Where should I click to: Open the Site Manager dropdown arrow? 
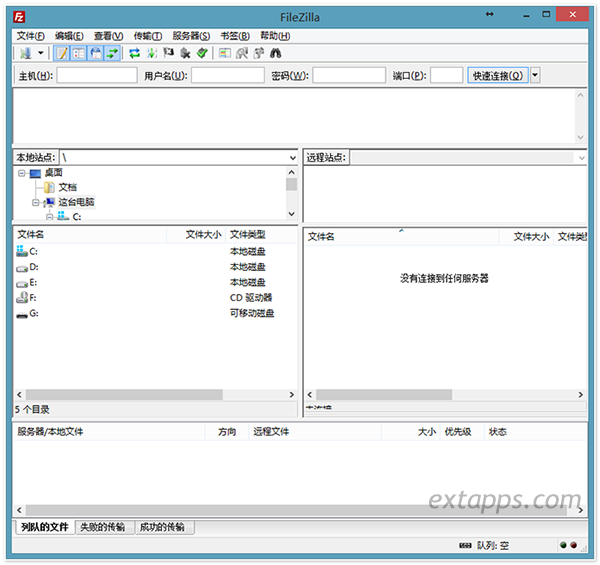(x=41, y=53)
